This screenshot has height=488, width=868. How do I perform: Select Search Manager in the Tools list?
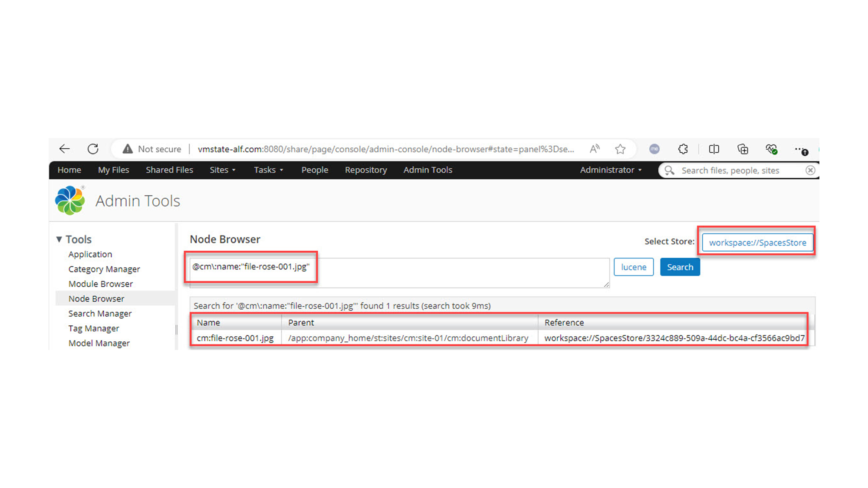(100, 313)
